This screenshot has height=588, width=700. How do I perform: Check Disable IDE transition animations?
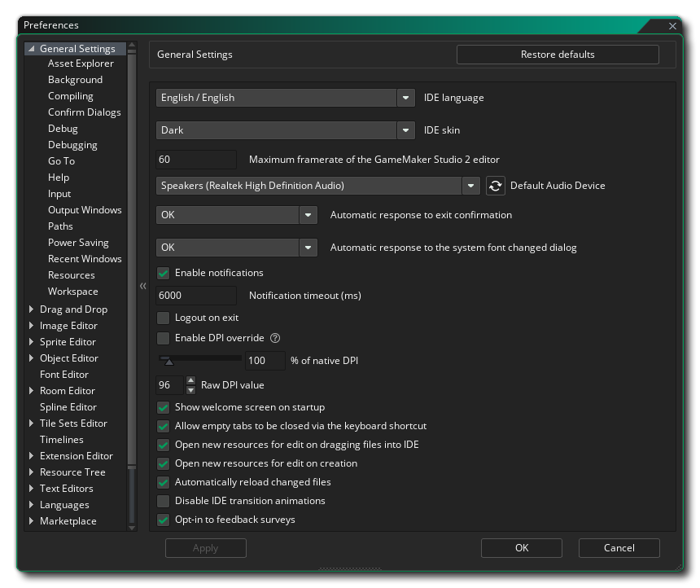coord(164,501)
